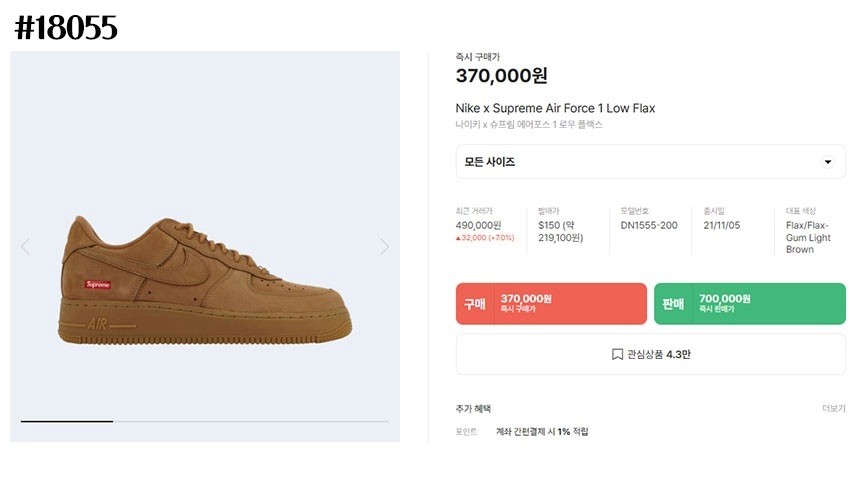Click the 즉시 구매가 370,000원 price heading

click(x=501, y=75)
